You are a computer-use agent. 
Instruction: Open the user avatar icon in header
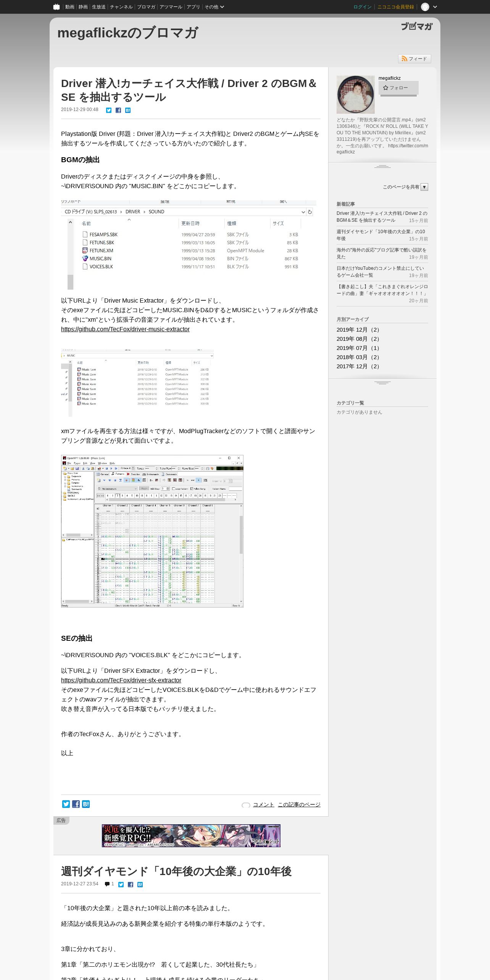tap(425, 7)
